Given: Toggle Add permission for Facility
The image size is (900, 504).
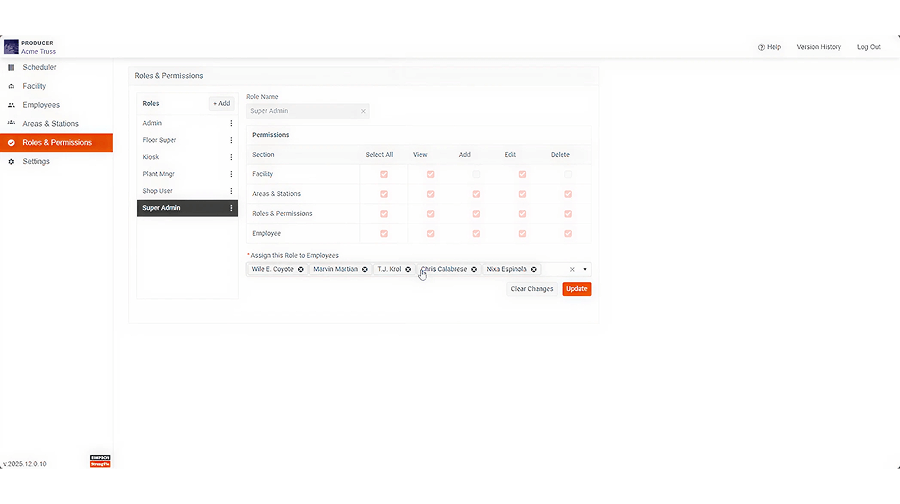Looking at the screenshot, I should tap(476, 174).
